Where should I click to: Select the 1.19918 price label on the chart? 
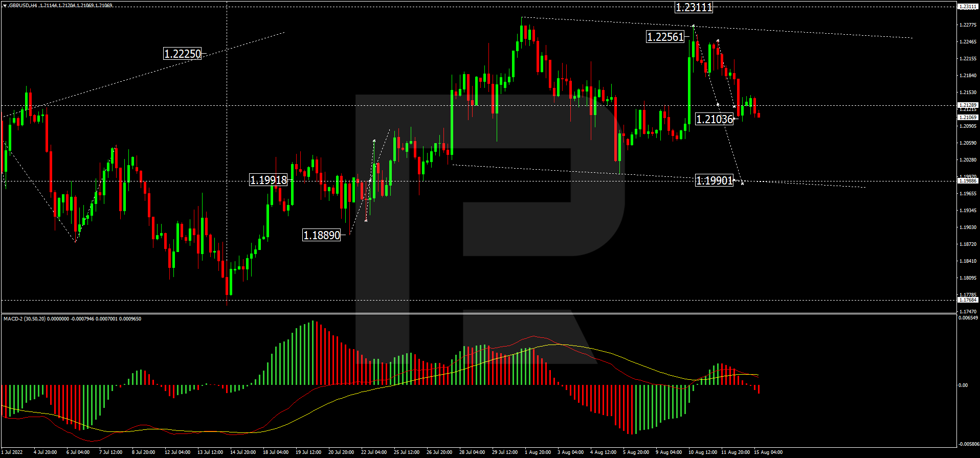pos(269,180)
